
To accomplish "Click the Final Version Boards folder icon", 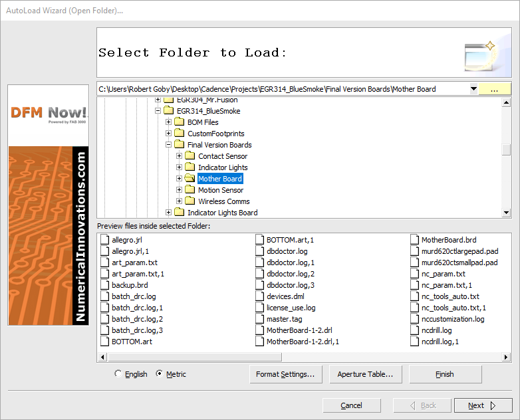I will coord(179,144).
